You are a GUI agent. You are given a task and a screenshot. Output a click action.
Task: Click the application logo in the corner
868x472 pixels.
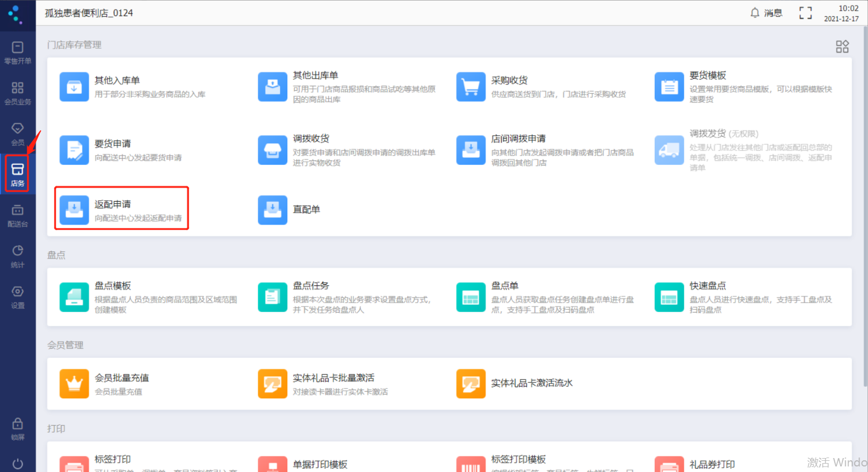15,14
